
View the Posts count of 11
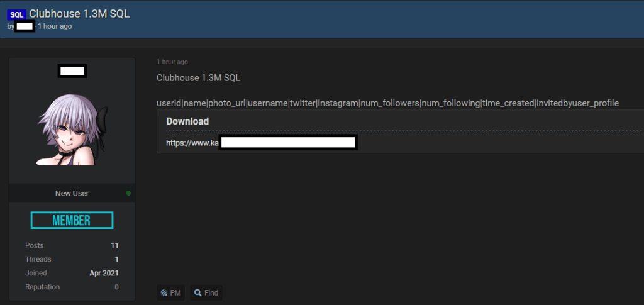[x=114, y=245]
